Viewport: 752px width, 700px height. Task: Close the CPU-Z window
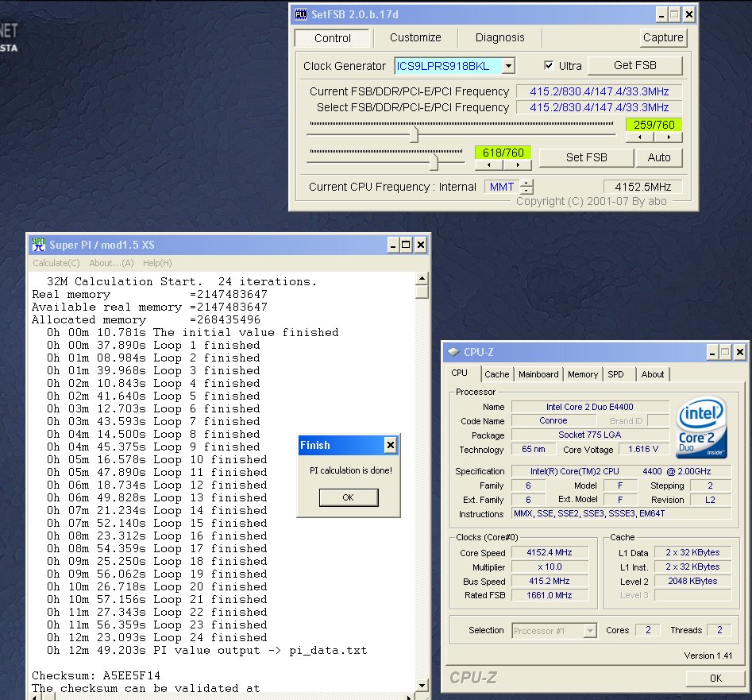(x=740, y=353)
